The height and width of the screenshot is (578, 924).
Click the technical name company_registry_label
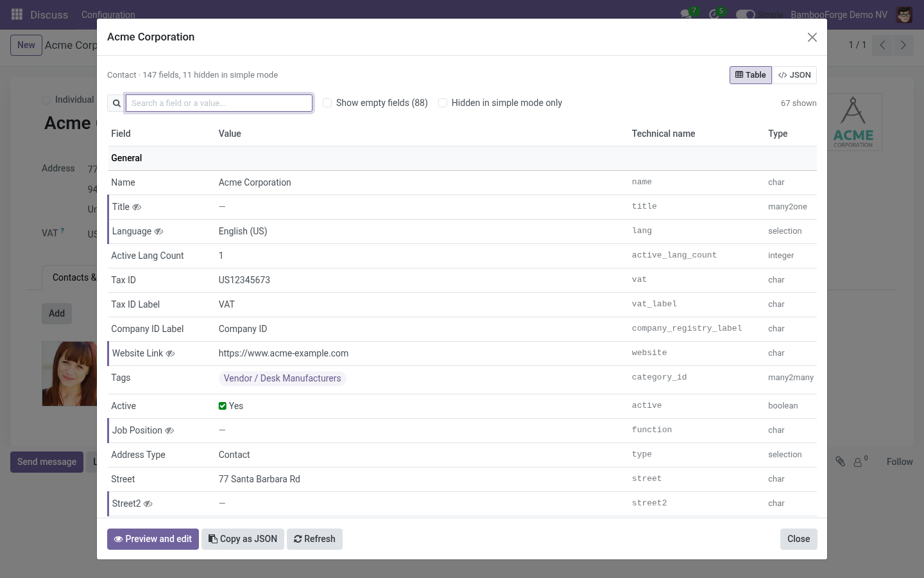pyautogui.click(x=687, y=328)
